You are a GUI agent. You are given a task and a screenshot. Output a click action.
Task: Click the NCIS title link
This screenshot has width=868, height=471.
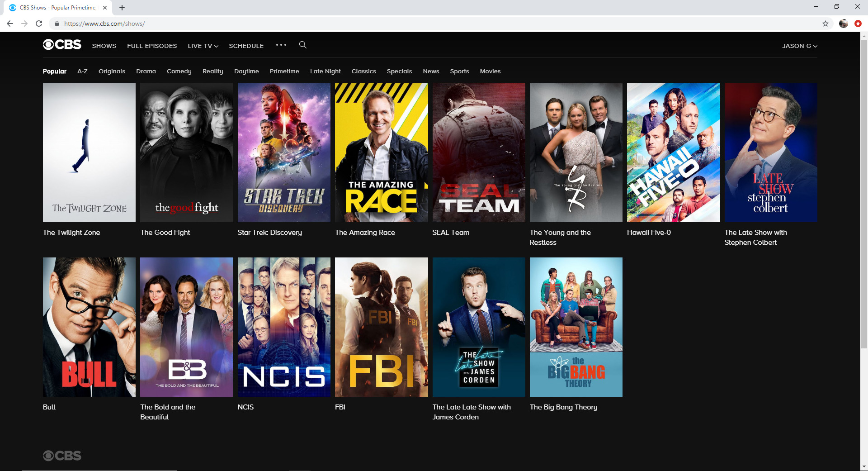[245, 407]
